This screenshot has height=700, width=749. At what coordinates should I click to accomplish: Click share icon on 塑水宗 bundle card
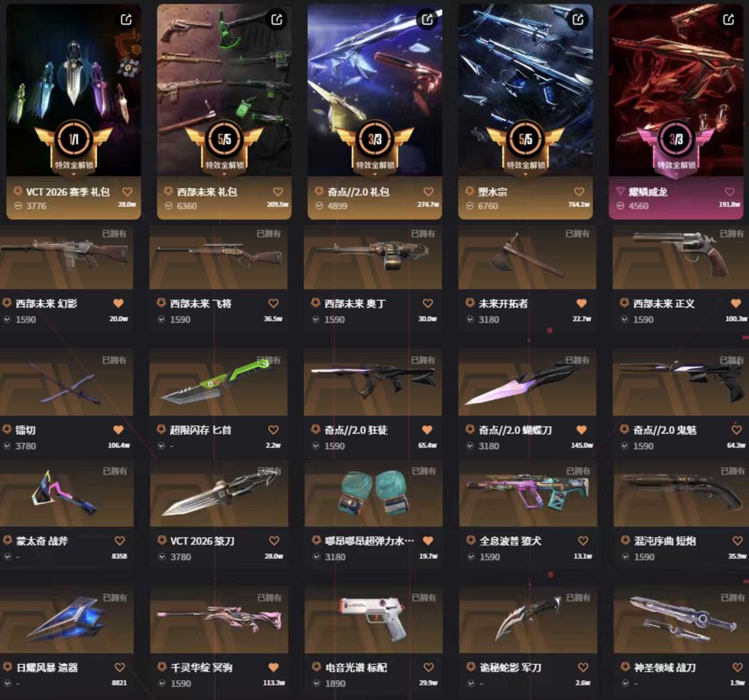(578, 19)
